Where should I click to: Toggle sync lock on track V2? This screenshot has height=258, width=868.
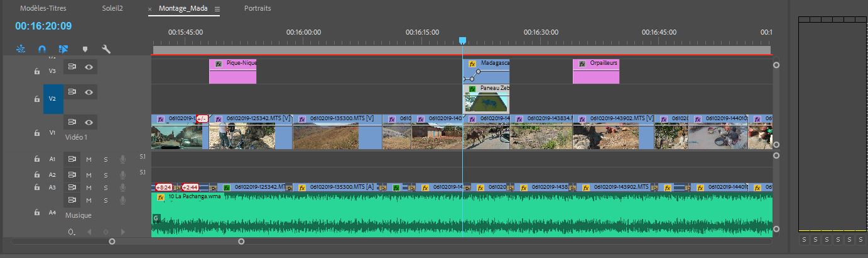click(x=72, y=92)
